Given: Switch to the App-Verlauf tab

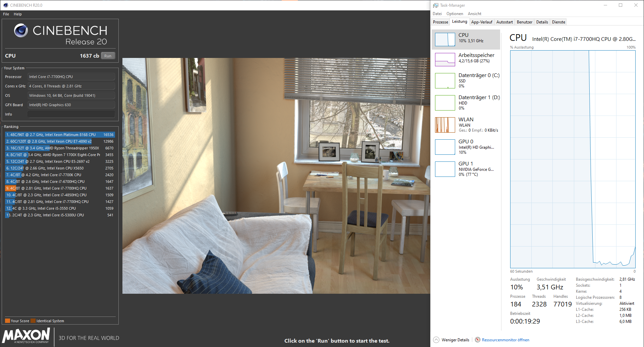Looking at the screenshot, I should coord(482,22).
